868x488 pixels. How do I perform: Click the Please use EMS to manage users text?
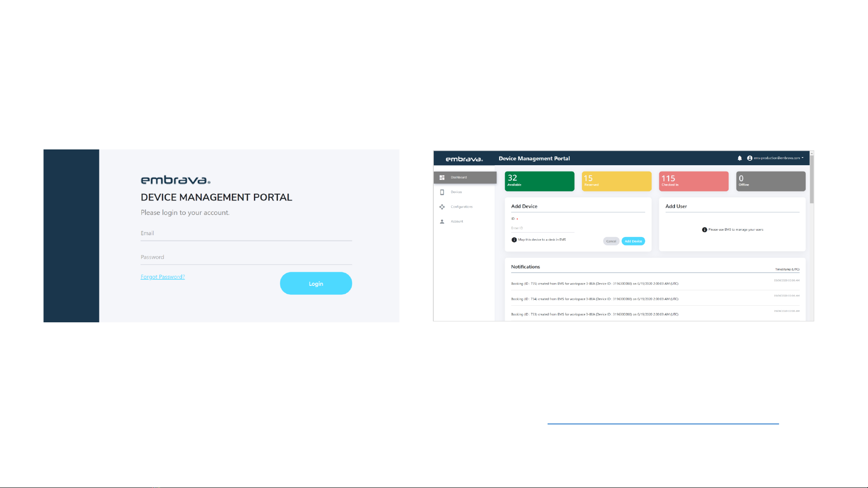click(736, 230)
